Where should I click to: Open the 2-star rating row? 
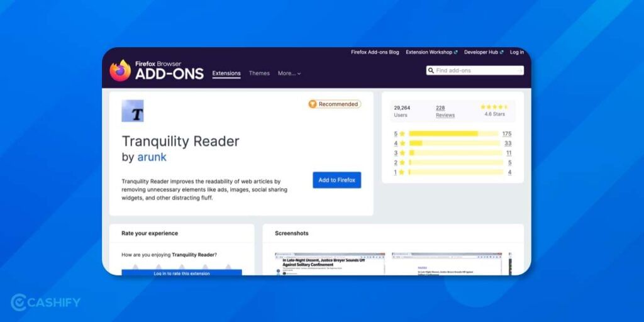[x=453, y=163]
